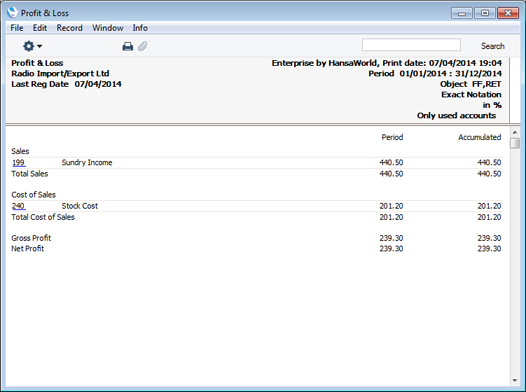526x392 pixels.
Task: Open the Record menu
Action: click(x=69, y=28)
